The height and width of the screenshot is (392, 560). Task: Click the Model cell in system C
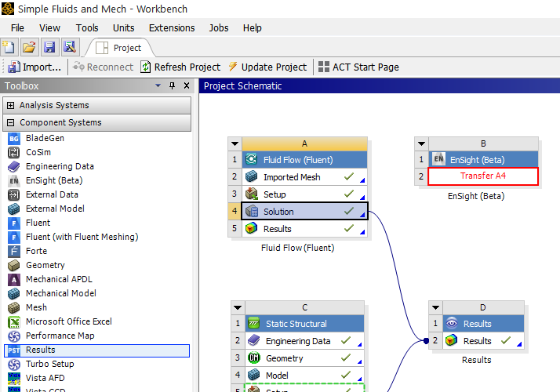click(x=304, y=376)
